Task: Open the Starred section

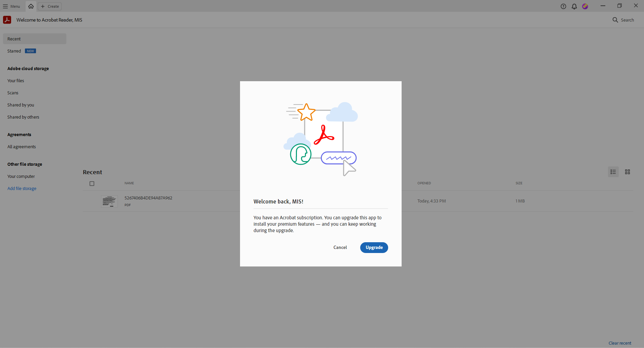Action: click(x=14, y=51)
